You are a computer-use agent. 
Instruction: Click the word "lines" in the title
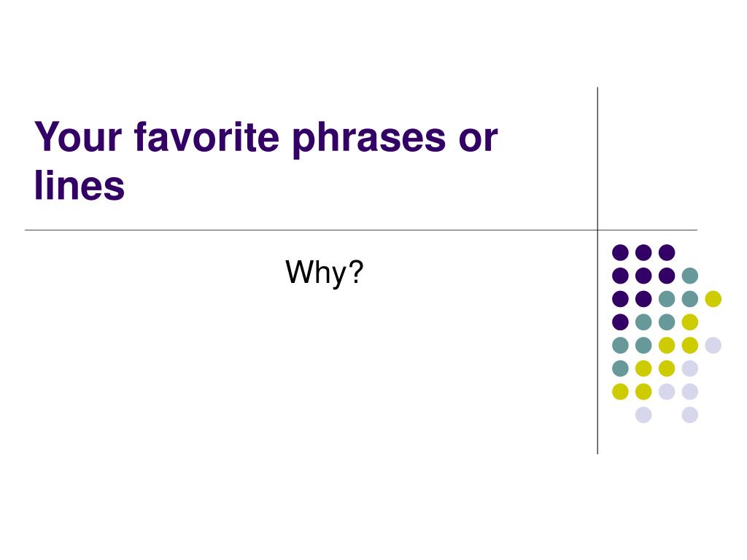80,184
